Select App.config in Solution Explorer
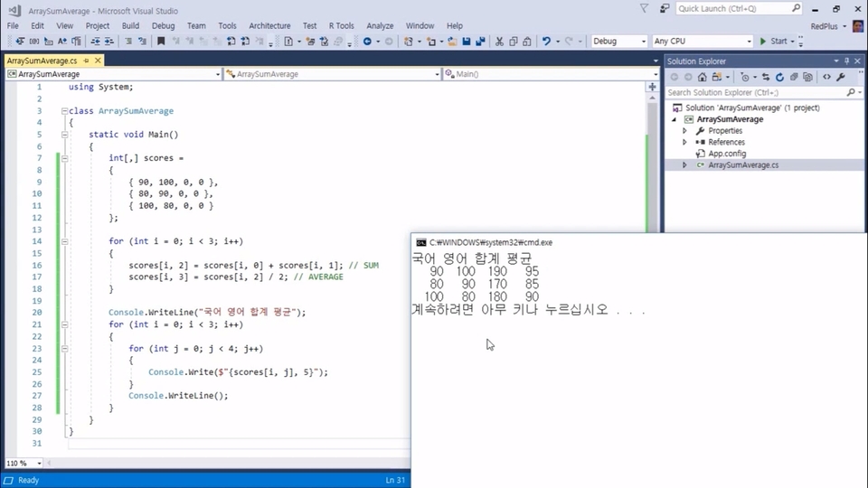868x488 pixels. coord(727,154)
